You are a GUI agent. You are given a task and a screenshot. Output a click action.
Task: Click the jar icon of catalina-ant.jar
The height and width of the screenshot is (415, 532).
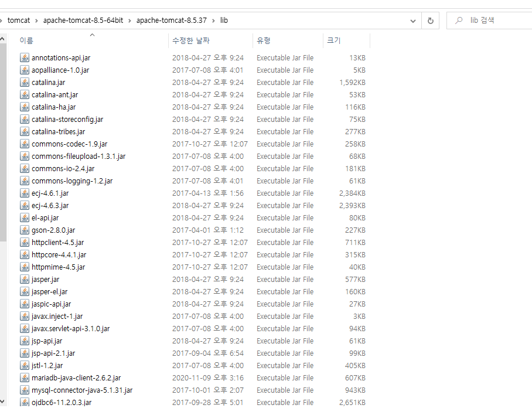coord(25,95)
